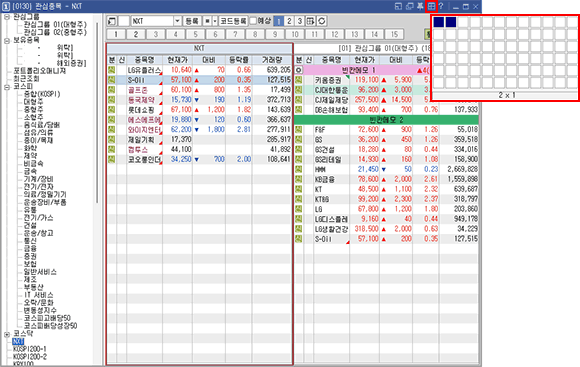Screen dimensions: 580x367
Task: Select KOSPI200-1 tree item
Action: (30, 350)
